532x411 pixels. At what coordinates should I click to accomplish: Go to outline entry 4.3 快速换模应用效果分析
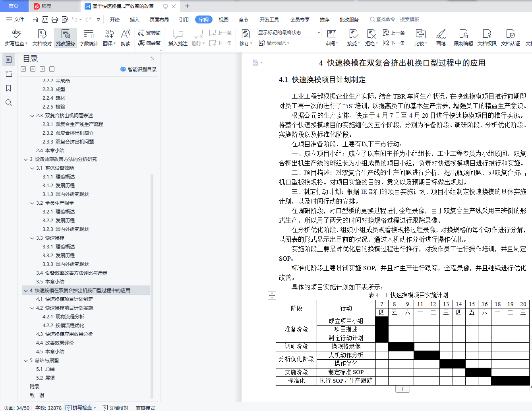(65, 334)
